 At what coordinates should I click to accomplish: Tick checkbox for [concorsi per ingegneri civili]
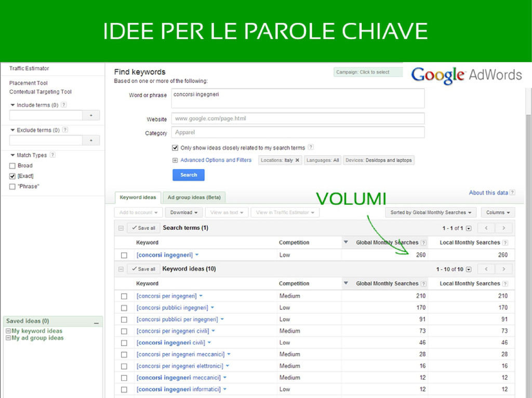coord(124,331)
